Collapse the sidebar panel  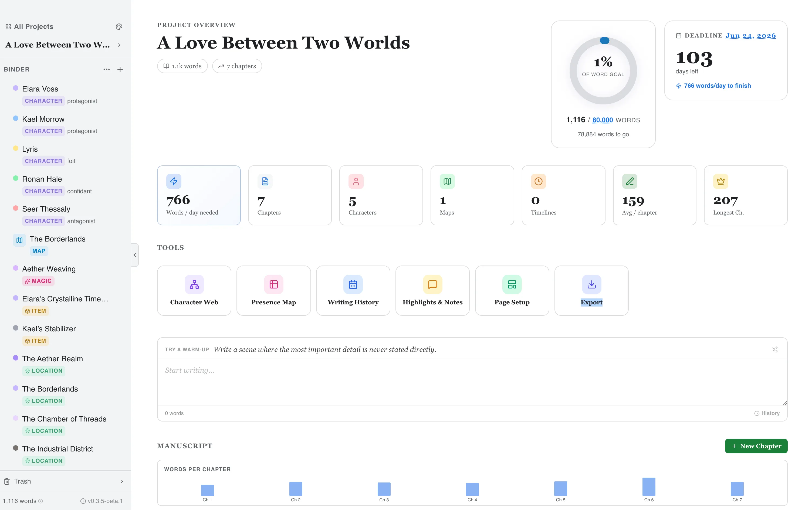[134, 255]
